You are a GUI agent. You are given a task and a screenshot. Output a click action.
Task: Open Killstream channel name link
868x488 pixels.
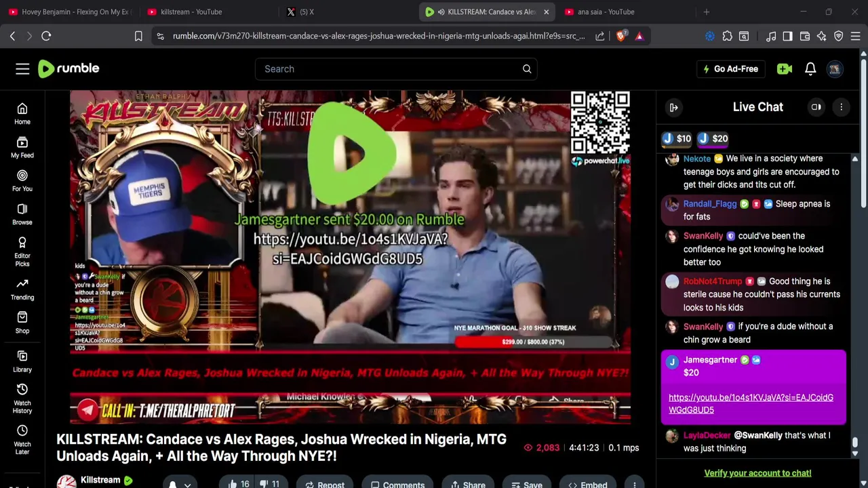[100, 480]
